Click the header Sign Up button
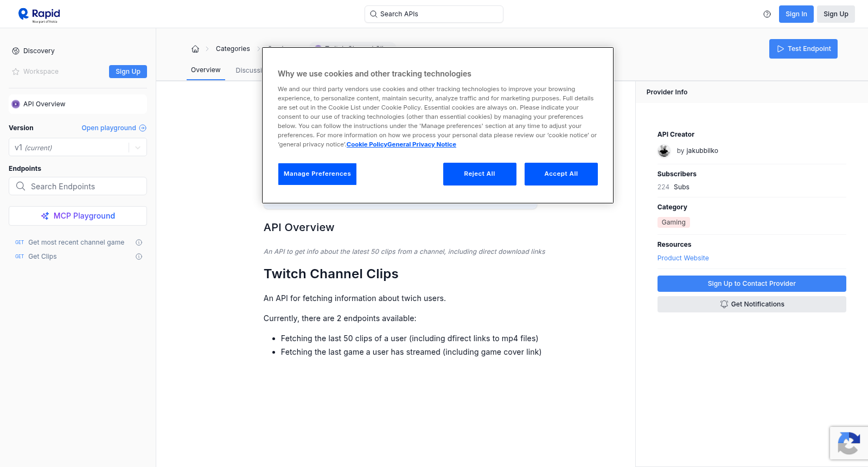The width and height of the screenshot is (868, 467). 835,14
